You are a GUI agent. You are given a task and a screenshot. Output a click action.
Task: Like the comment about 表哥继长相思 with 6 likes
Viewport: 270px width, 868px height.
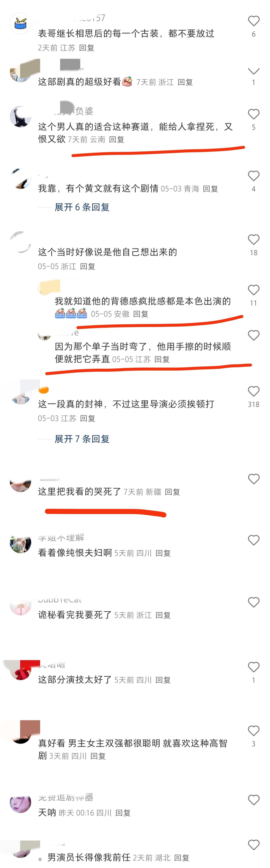coord(253,21)
